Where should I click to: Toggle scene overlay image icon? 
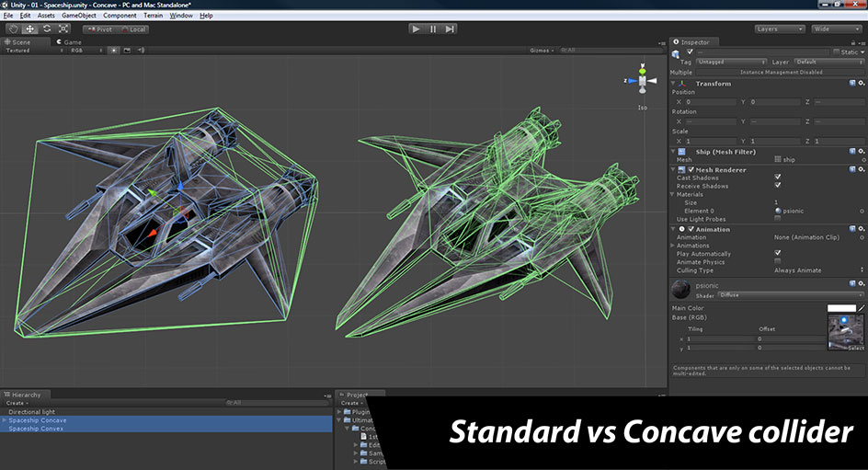(x=127, y=51)
